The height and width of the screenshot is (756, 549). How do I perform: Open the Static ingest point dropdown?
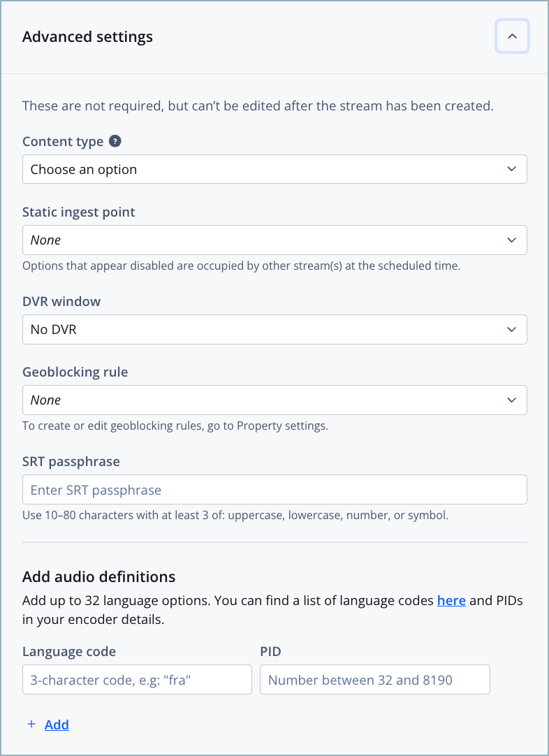[274, 240]
